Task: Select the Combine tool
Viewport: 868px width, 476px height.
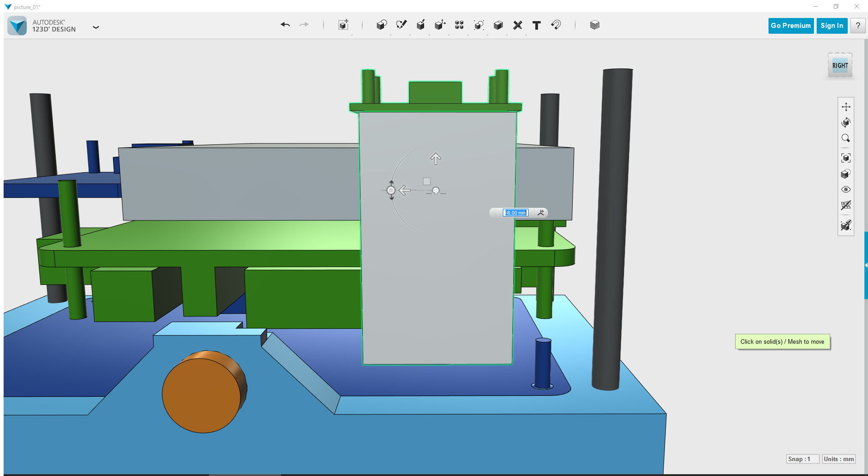Action: 498,25
